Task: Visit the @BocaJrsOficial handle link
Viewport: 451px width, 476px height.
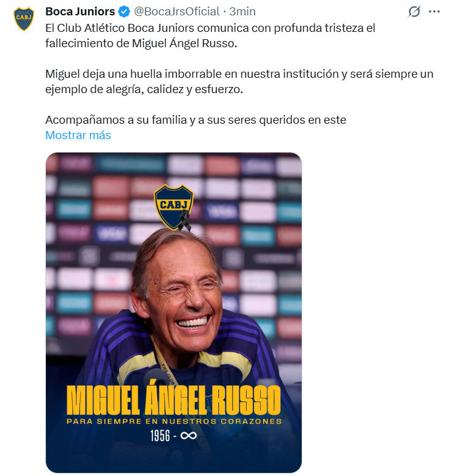Action: coord(177,12)
